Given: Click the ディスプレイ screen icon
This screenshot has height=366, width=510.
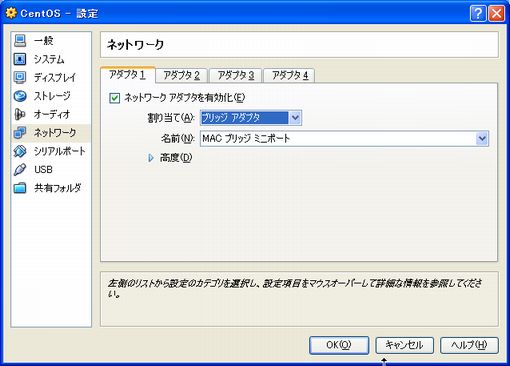Looking at the screenshot, I should pos(20,77).
